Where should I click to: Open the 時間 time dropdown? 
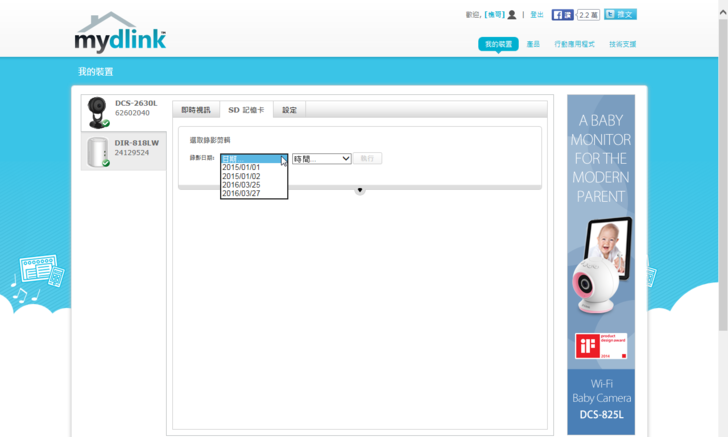point(321,159)
